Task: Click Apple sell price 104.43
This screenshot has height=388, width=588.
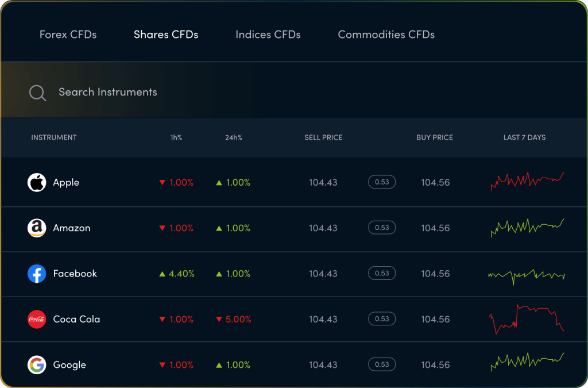Action: point(323,183)
